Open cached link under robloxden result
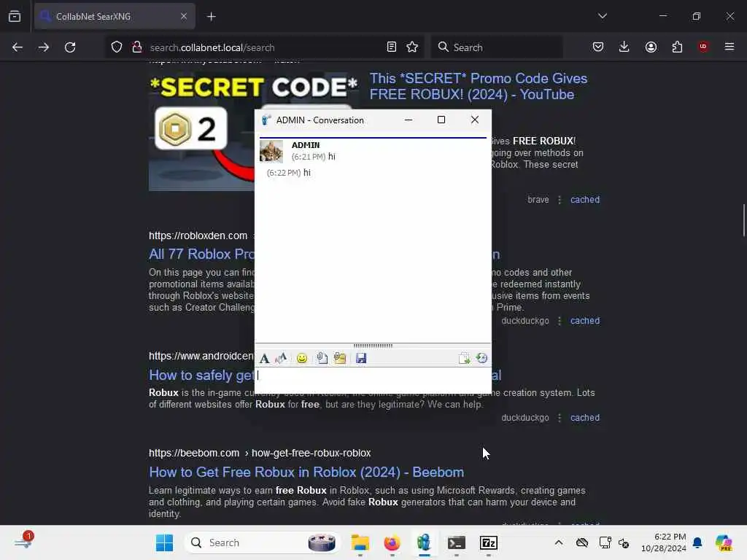This screenshot has width=747, height=560. (x=585, y=321)
